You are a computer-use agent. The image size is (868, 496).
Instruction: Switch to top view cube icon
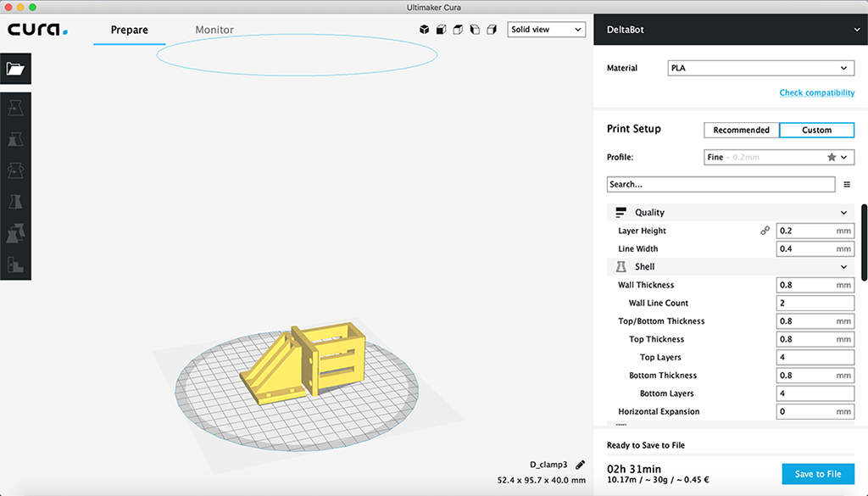click(x=458, y=30)
